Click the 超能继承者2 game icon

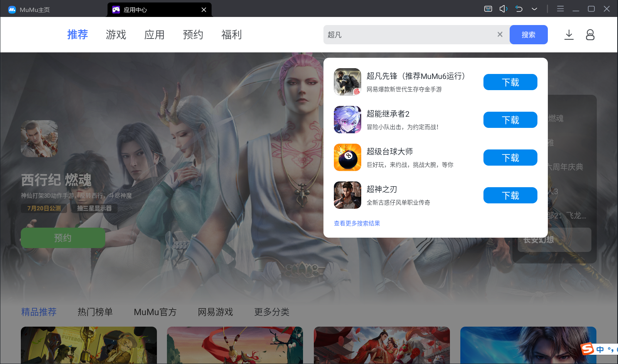pos(347,119)
